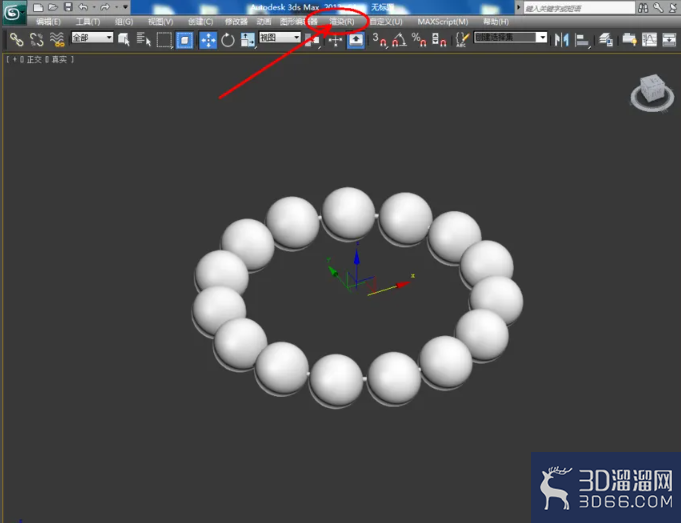Activate the Select and Move tool
681x523 pixels.
(x=208, y=40)
